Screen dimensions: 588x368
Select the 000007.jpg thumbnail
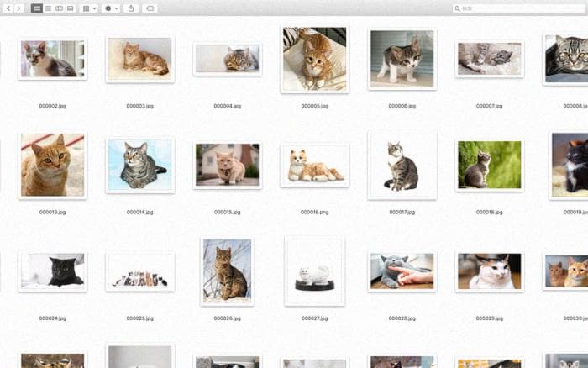pyautogui.click(x=490, y=59)
